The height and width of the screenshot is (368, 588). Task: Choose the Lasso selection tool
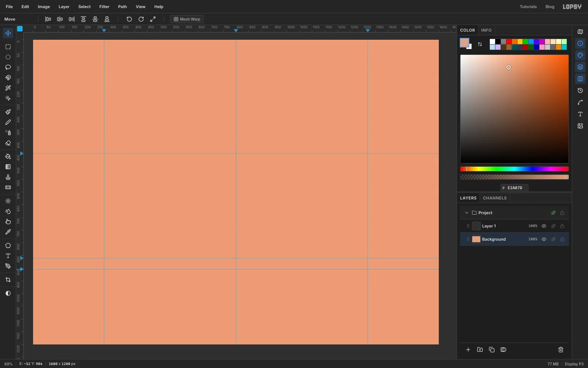[x=8, y=67]
